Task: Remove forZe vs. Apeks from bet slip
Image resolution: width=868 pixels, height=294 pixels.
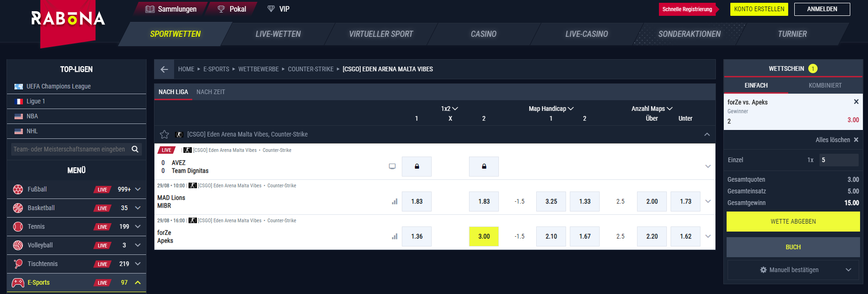Action: click(856, 102)
